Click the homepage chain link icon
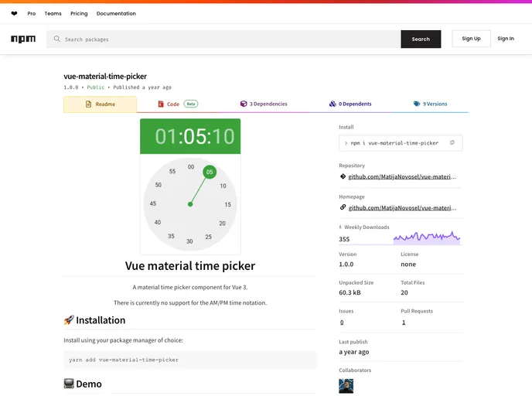This screenshot has width=532, height=396. click(343, 207)
